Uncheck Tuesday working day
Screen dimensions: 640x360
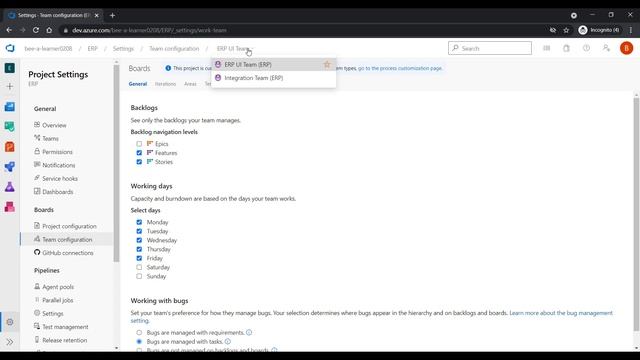click(x=139, y=231)
